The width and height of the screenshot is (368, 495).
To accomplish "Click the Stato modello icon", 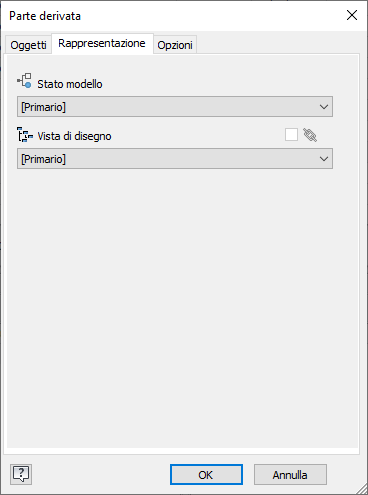I will tap(24, 81).
